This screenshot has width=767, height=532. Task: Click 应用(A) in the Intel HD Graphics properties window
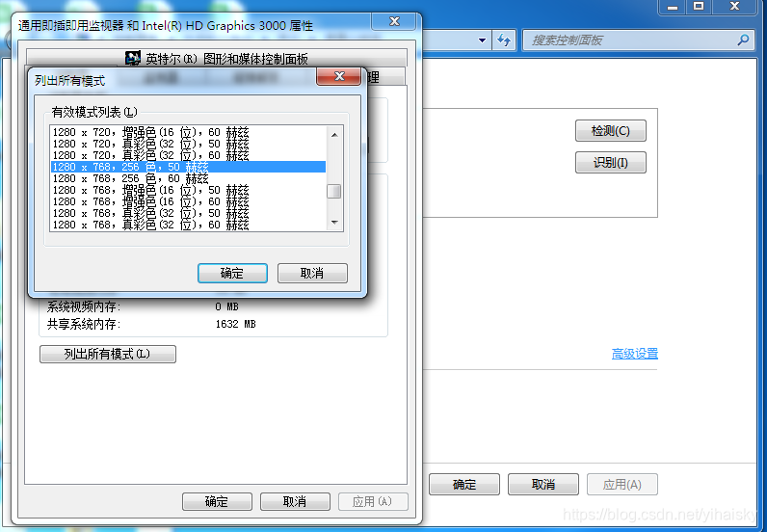click(x=373, y=502)
